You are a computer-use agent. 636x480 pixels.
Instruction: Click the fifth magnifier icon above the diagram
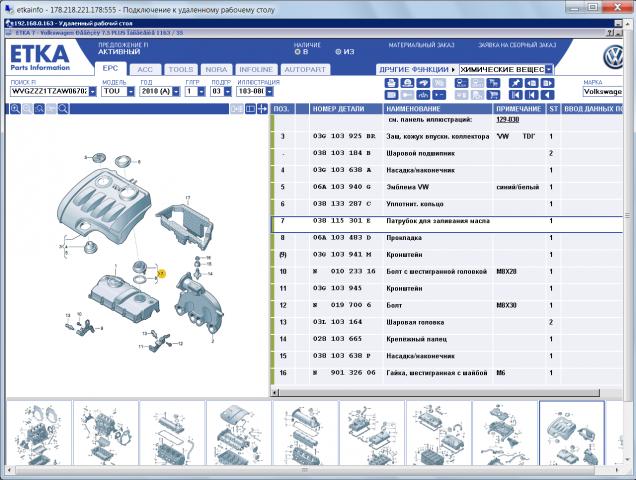point(63,109)
